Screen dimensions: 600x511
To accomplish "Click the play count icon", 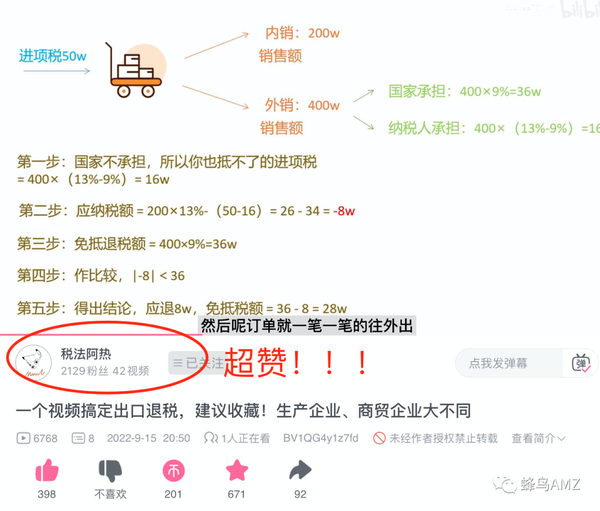I will pos(23,438).
